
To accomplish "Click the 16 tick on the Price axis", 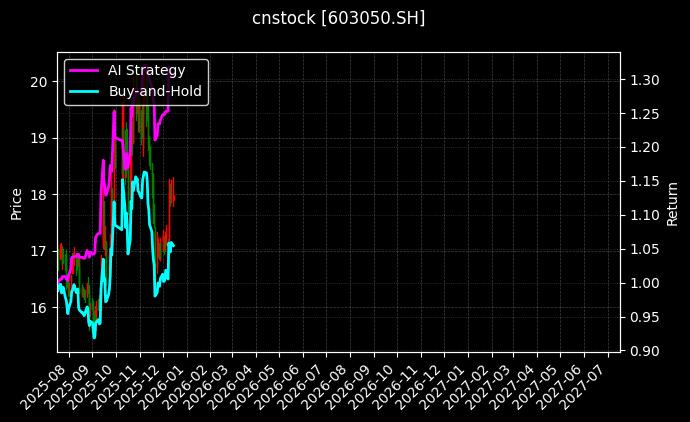I will [38, 307].
